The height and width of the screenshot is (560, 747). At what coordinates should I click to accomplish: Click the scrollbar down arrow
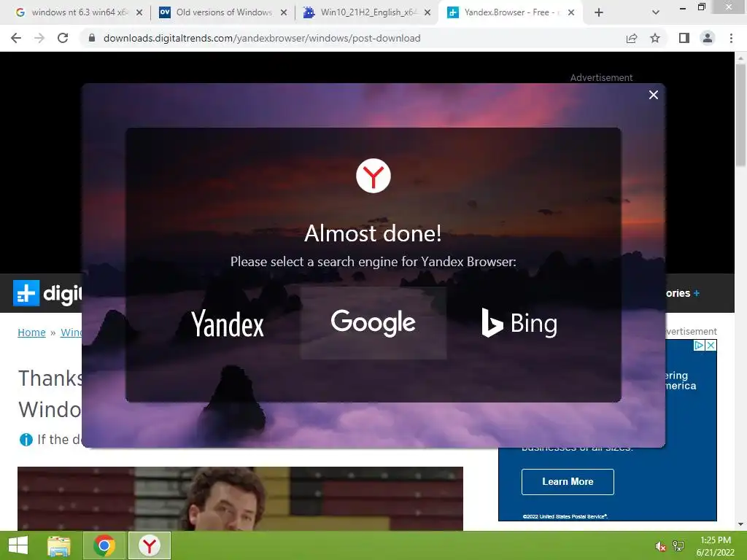click(740, 524)
